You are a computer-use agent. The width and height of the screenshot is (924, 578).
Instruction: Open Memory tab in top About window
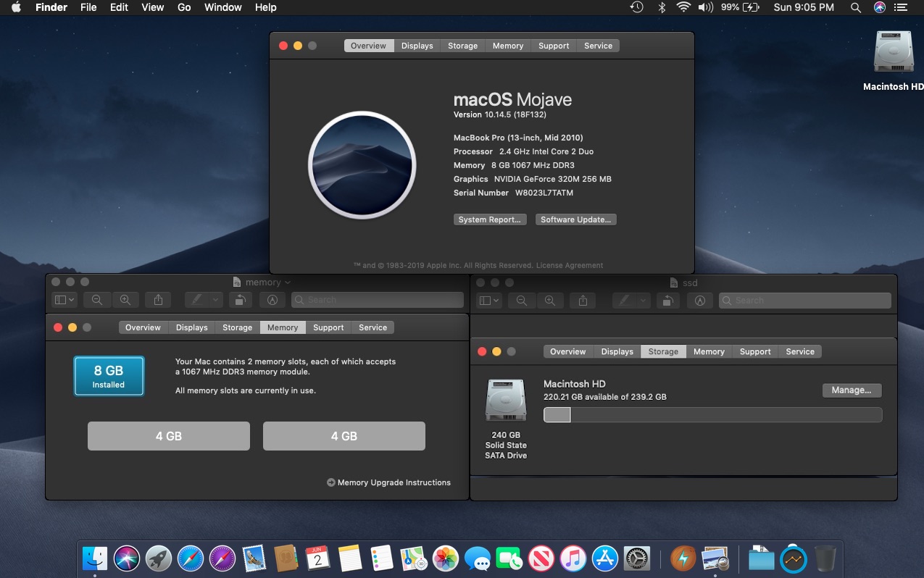pyautogui.click(x=508, y=46)
